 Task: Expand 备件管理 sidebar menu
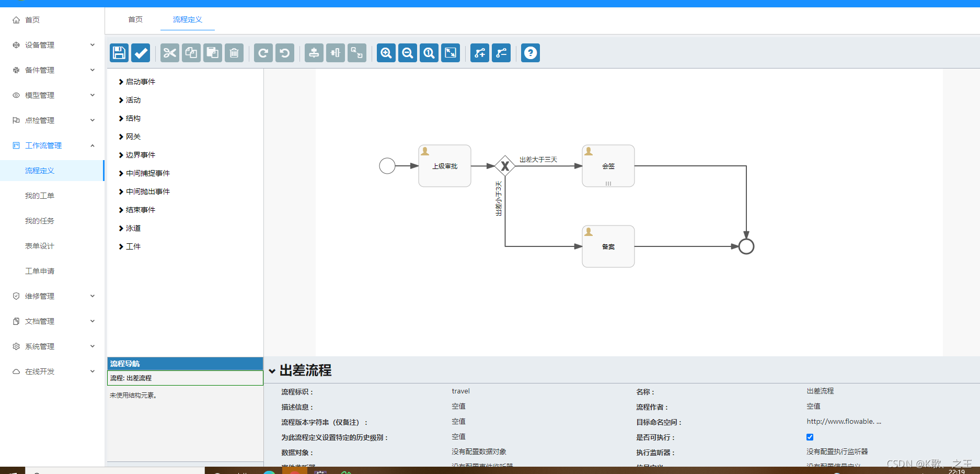[x=52, y=70]
